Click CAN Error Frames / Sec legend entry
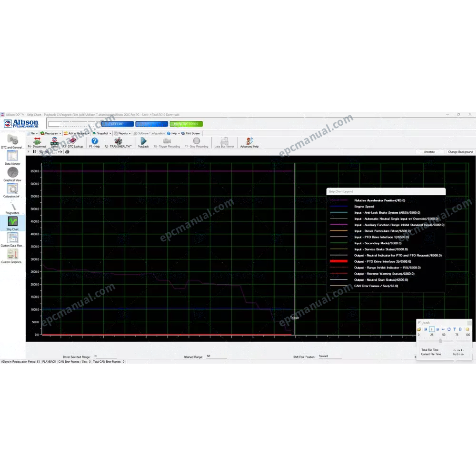The image size is (476, 476). (x=376, y=286)
